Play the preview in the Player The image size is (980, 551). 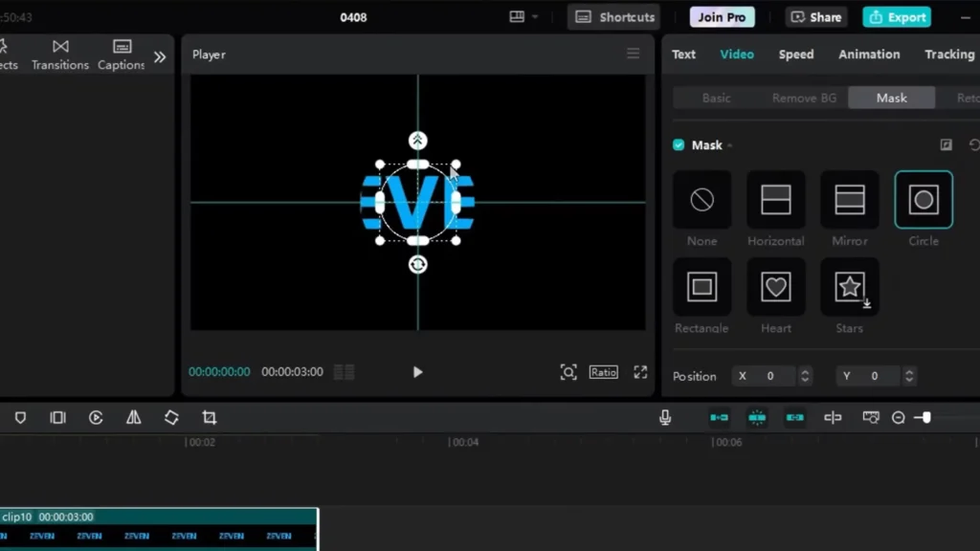point(417,372)
